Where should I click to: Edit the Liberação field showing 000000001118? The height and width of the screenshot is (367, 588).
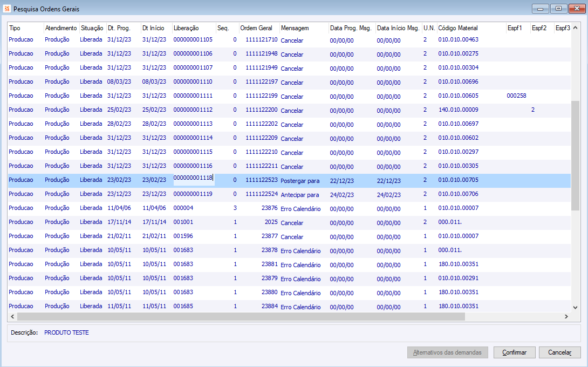click(193, 179)
